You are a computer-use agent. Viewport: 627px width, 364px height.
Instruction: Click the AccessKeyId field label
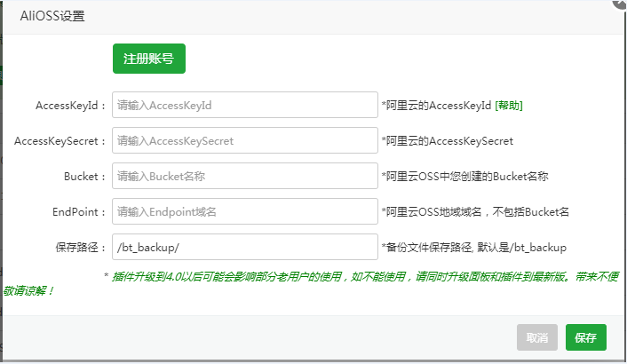(x=71, y=106)
